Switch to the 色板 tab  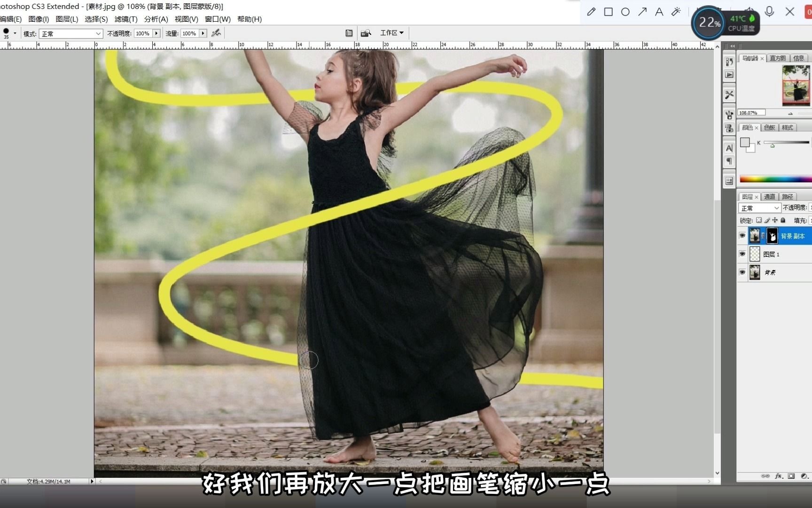770,127
